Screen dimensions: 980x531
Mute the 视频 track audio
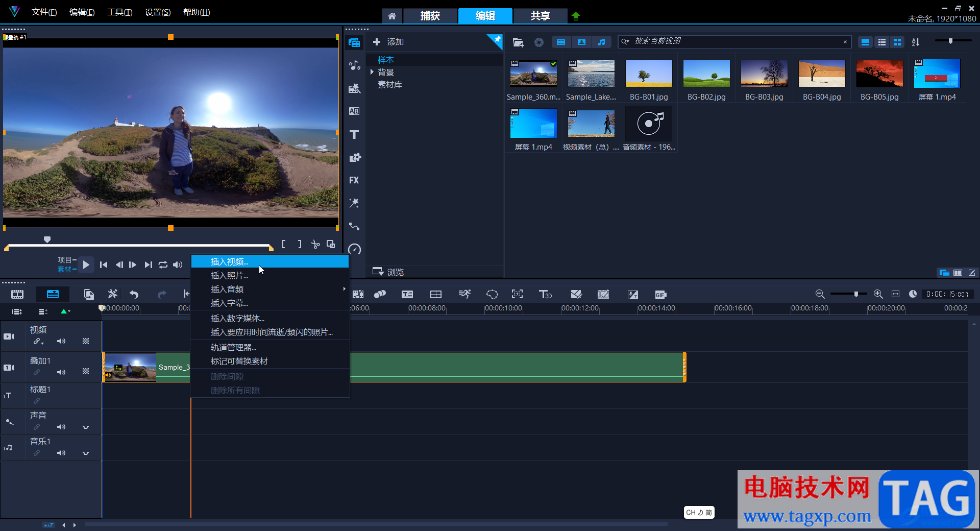(x=61, y=341)
